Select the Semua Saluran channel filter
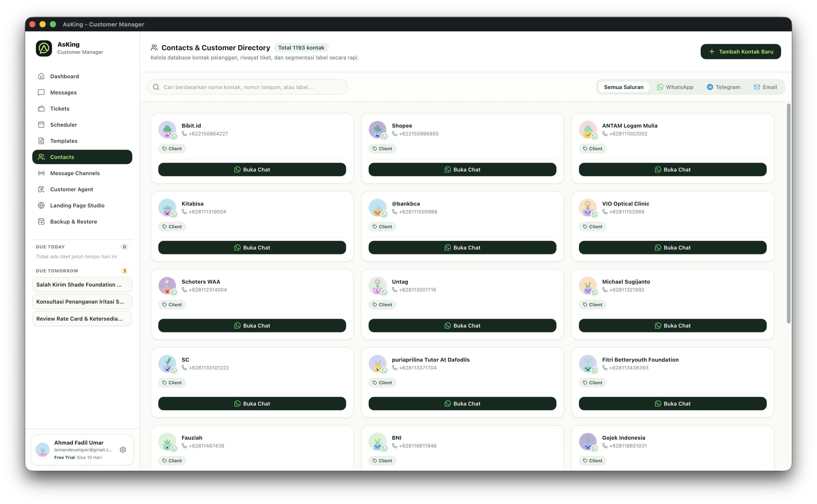Image resolution: width=817 pixels, height=504 pixels. click(x=624, y=87)
